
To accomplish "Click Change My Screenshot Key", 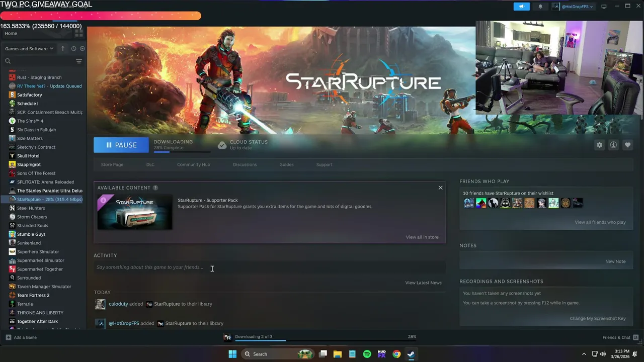I will click(598, 318).
